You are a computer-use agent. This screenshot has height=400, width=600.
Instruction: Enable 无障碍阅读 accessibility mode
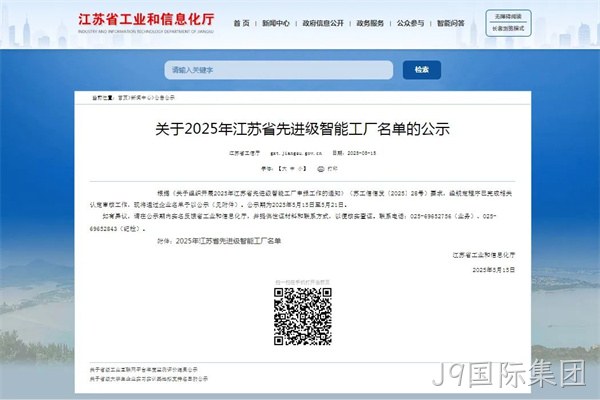(508, 16)
